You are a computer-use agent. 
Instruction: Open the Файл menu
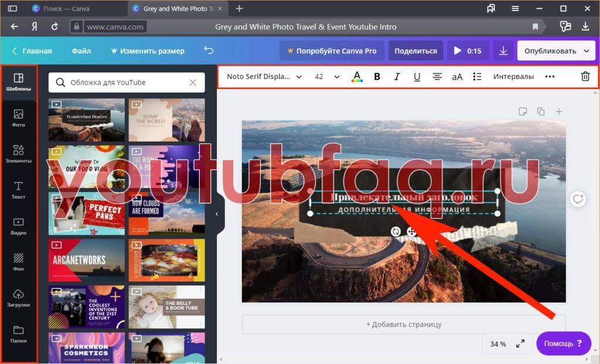coord(81,51)
